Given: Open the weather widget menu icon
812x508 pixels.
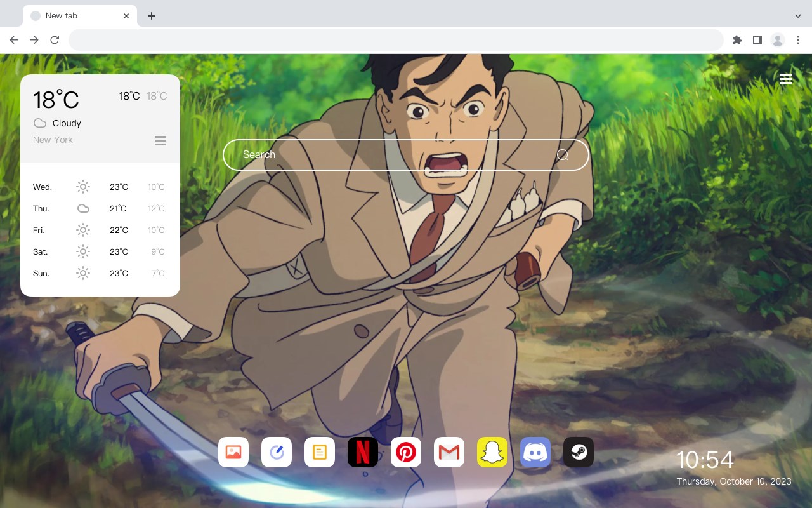Looking at the screenshot, I should [160, 140].
